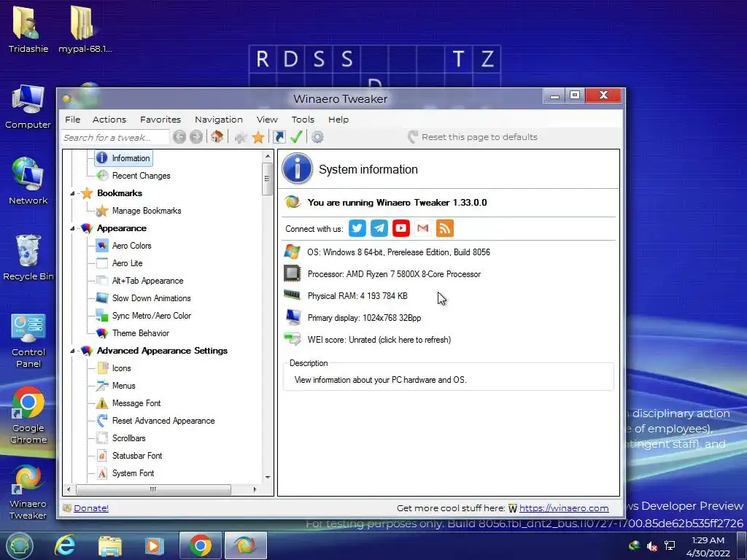The height and width of the screenshot is (560, 747).
Task: Collapse Advanced Appearance Settings section
Action: tap(72, 351)
